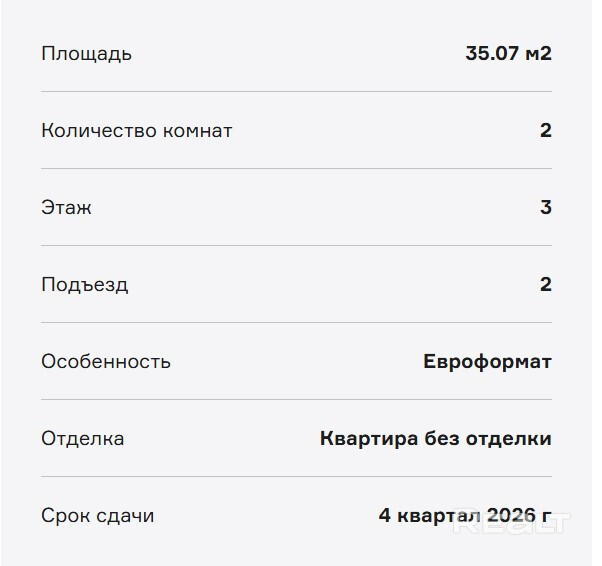The height and width of the screenshot is (566, 602).
Task: Click the divider line under the Этаж row
Action: 296,246
